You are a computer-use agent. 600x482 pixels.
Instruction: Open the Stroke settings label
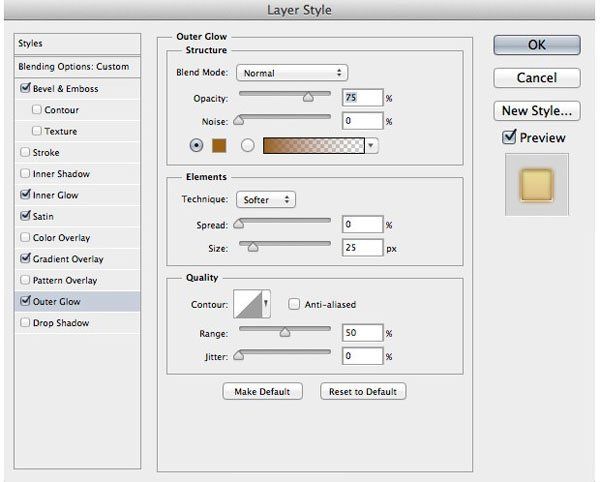(46, 153)
